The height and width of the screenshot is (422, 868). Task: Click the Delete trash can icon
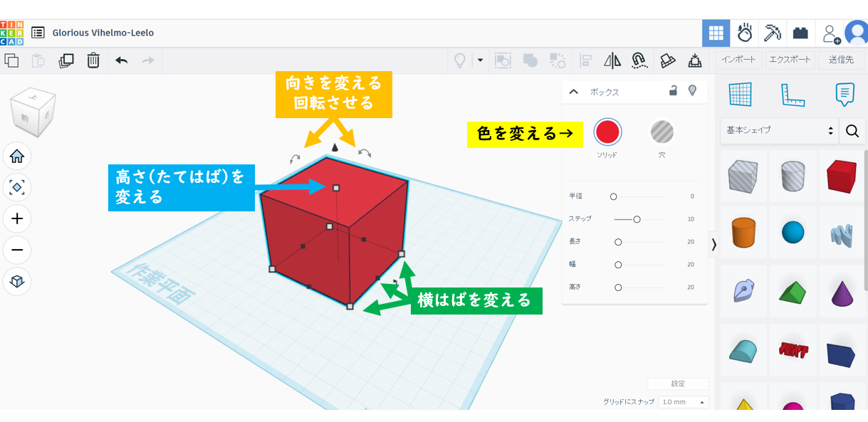point(93,60)
